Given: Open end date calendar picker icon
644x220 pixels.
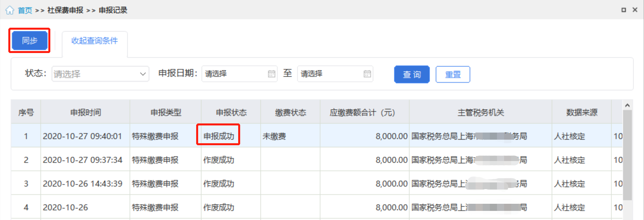Looking at the screenshot, I should pyautogui.click(x=367, y=74).
